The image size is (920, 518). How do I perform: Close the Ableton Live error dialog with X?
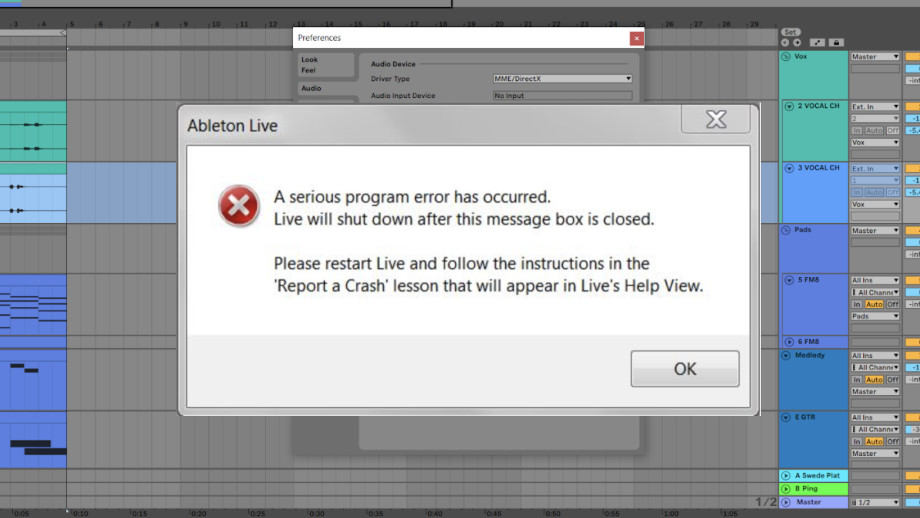pos(716,119)
